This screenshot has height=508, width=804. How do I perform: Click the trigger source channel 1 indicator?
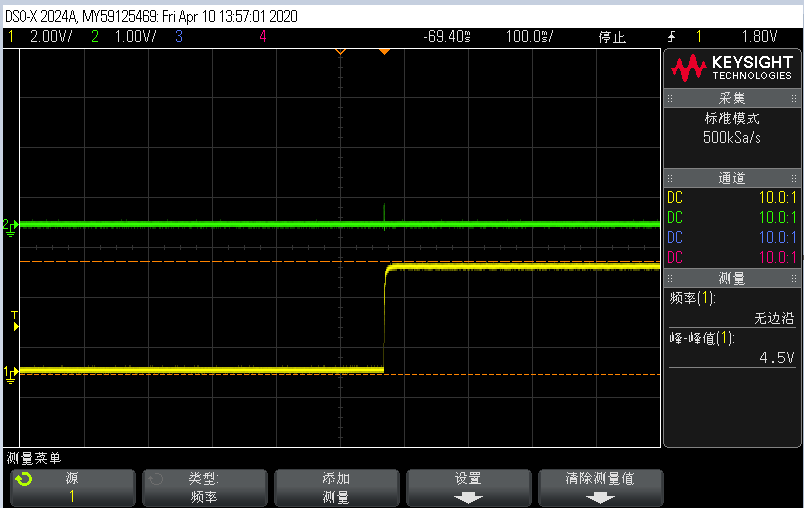(698, 37)
